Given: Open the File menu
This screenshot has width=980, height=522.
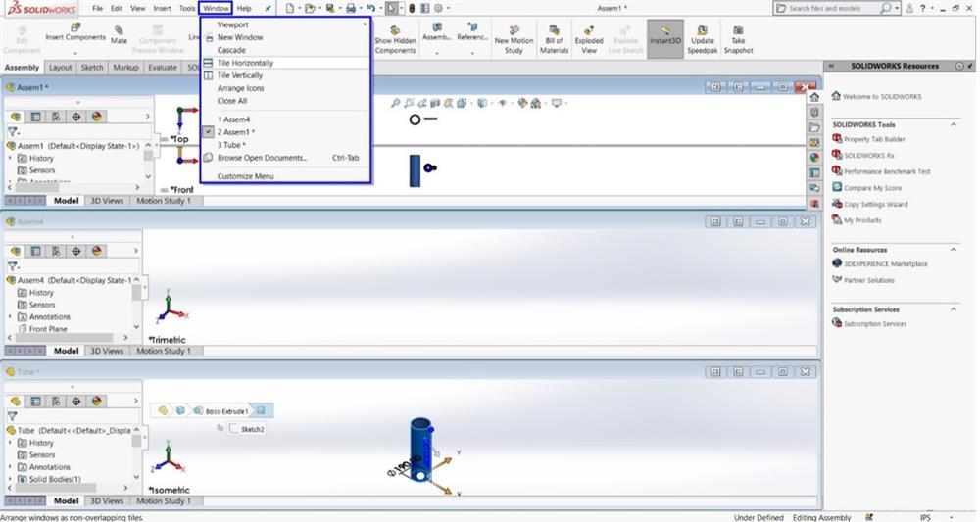Looking at the screenshot, I should click(97, 8).
